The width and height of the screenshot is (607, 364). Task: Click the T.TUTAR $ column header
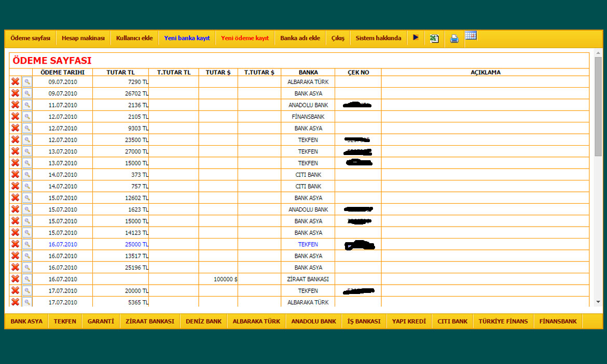pyautogui.click(x=259, y=72)
